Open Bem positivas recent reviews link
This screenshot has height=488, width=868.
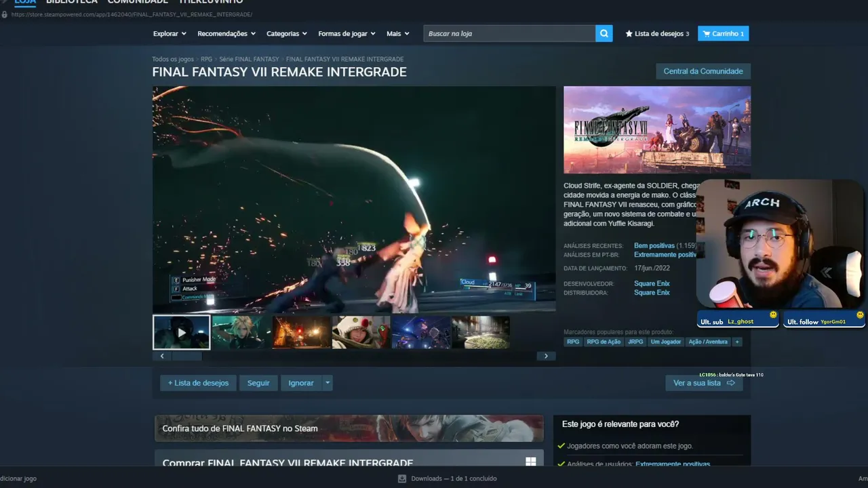(x=654, y=245)
